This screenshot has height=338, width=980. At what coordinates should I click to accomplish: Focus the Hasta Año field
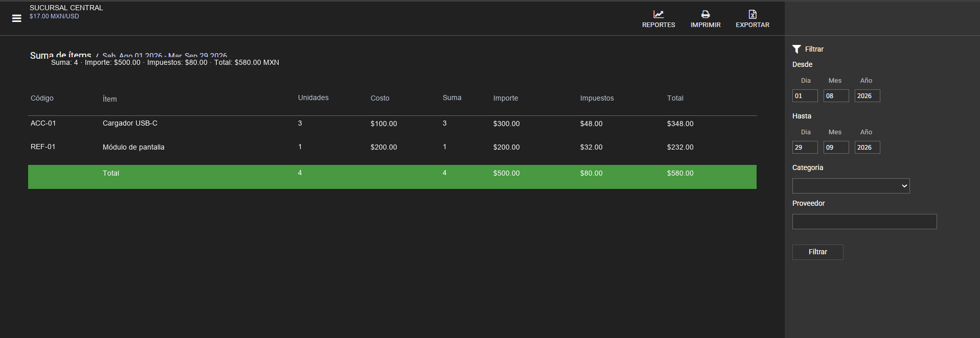pos(868,148)
